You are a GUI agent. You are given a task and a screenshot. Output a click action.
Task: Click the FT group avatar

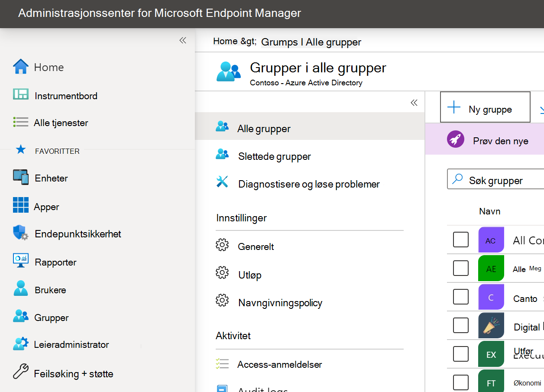click(x=491, y=381)
